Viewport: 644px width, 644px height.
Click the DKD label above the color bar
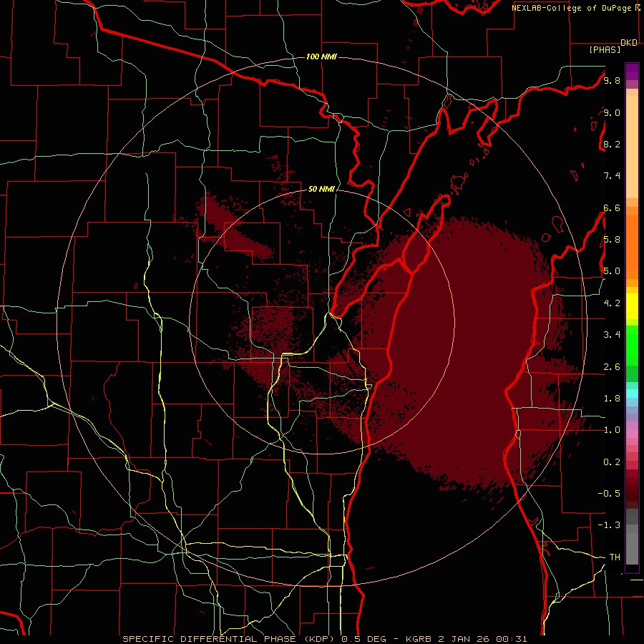[x=629, y=43]
